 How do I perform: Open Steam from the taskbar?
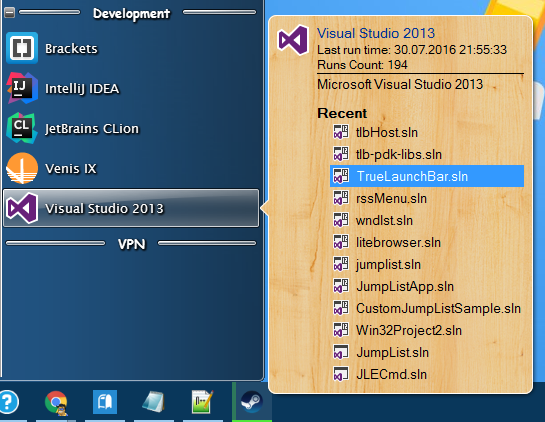point(252,402)
